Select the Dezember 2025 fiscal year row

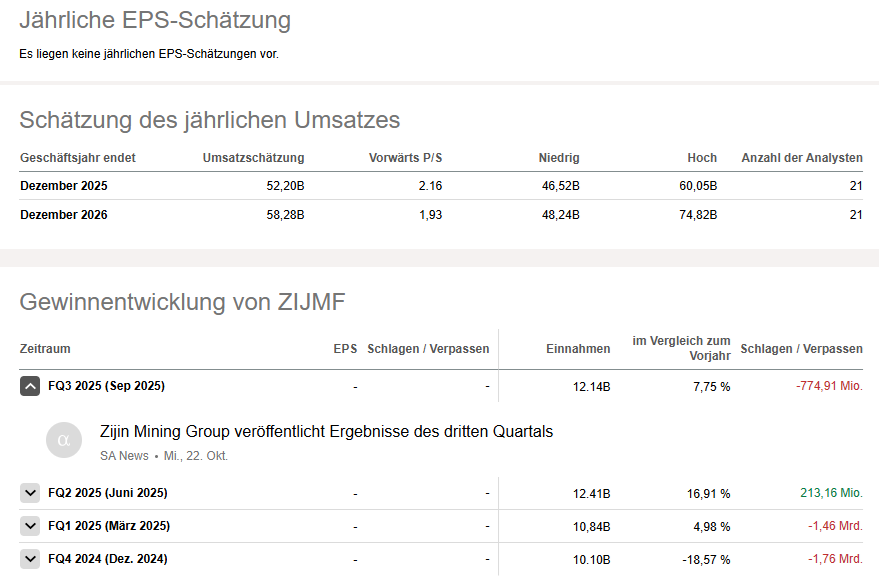[64, 186]
